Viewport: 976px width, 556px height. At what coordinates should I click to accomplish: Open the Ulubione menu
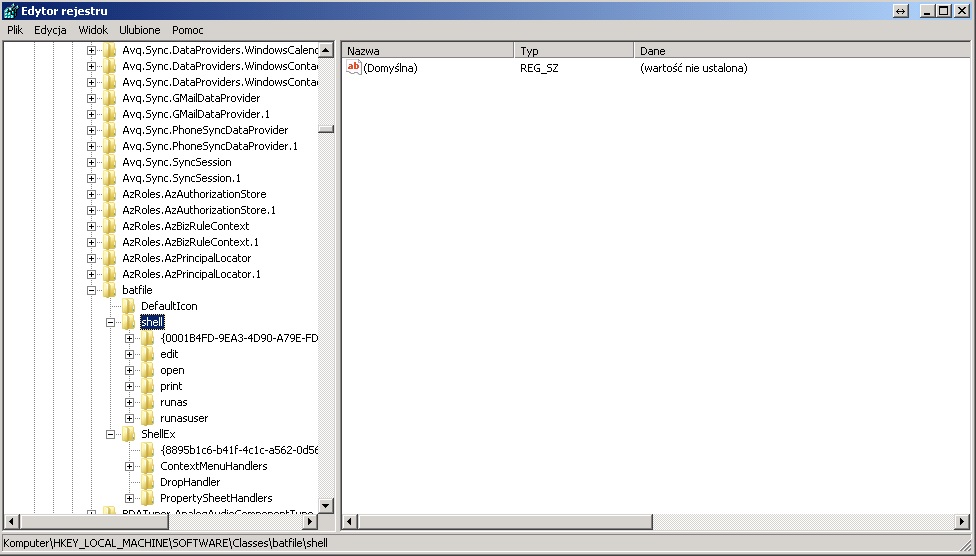pyautogui.click(x=139, y=30)
